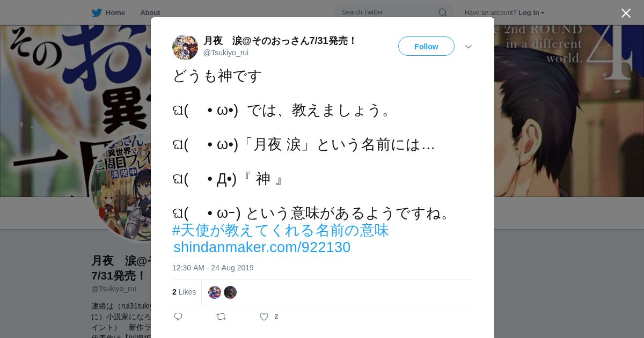Like the tweet with heart icon
Screen dimensions: 644x338
click(x=264, y=317)
